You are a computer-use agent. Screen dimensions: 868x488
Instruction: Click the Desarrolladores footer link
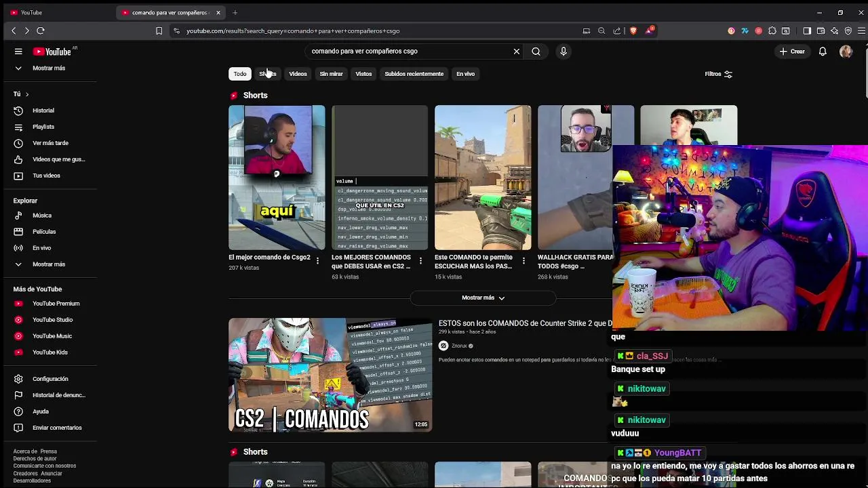pos(32,481)
